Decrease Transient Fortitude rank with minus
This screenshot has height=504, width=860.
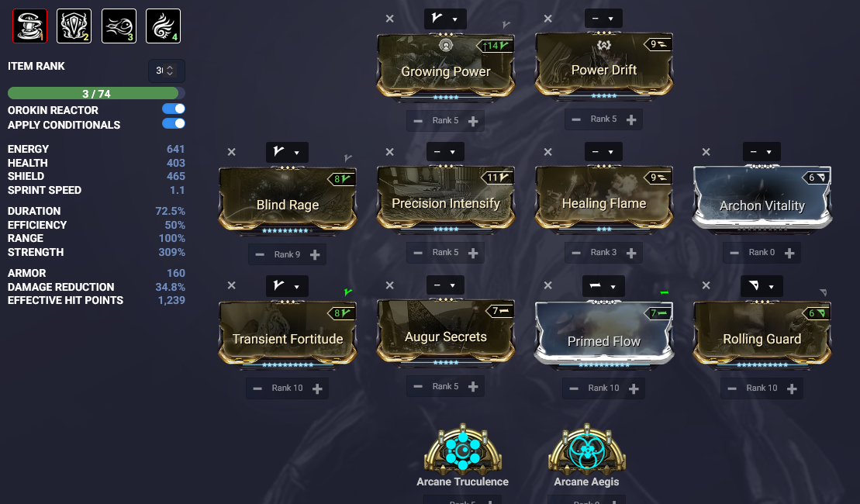click(257, 388)
